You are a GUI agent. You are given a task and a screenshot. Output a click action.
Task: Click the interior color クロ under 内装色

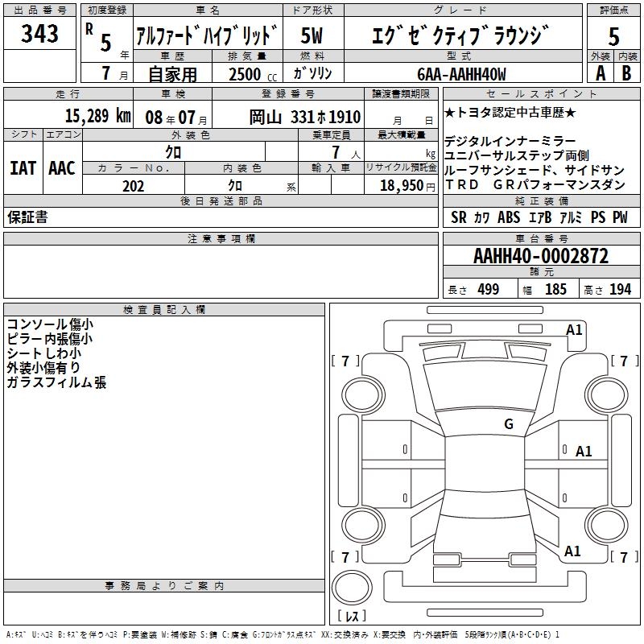coord(235,186)
